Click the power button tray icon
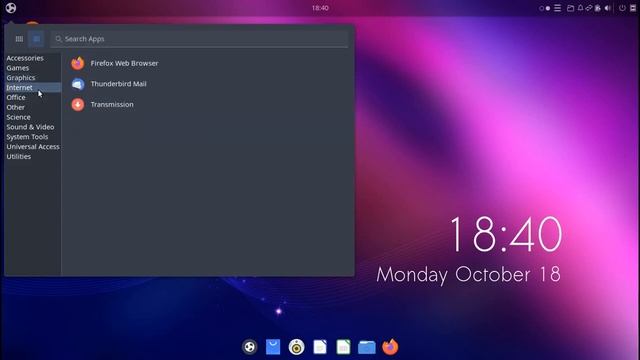The height and width of the screenshot is (360, 640). [622, 8]
